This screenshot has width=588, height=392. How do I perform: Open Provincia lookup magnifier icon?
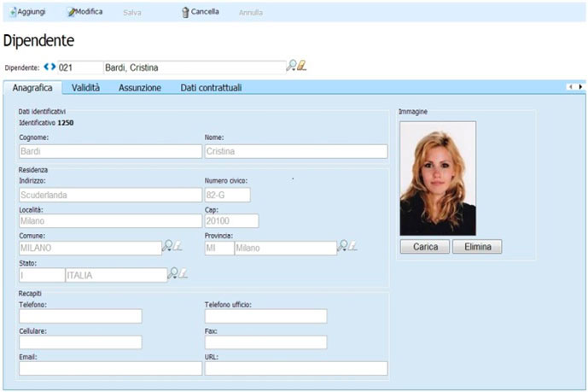(342, 246)
